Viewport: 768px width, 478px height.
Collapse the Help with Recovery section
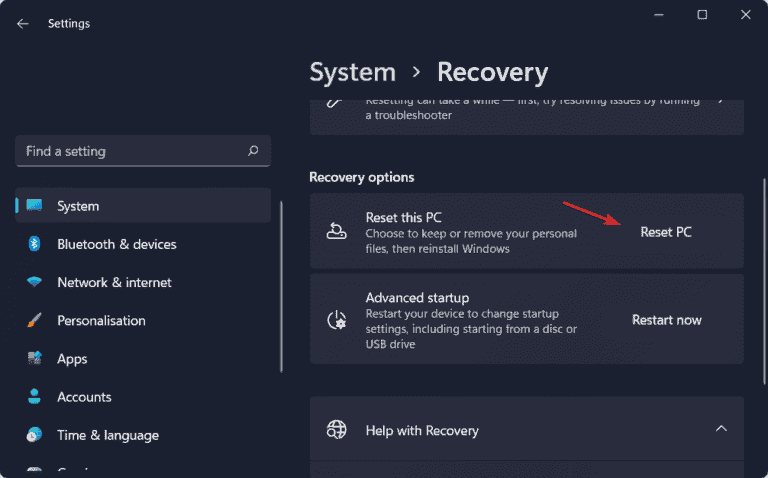720,430
